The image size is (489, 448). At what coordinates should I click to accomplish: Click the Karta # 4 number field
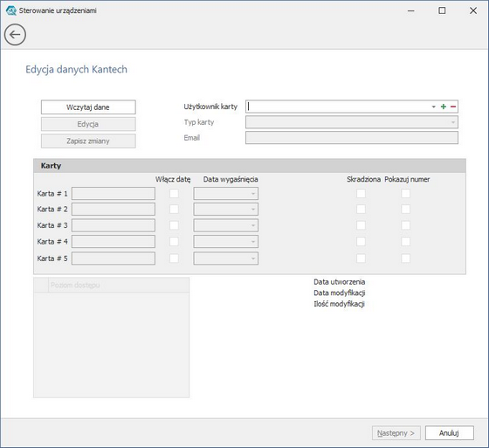click(x=114, y=242)
